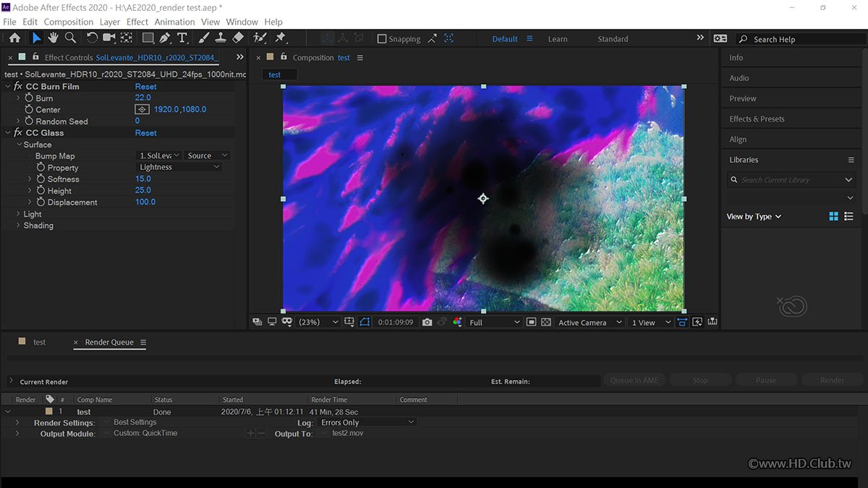Click the Displacement value 100.0
Viewport: 868px width, 488px height.
coord(145,202)
